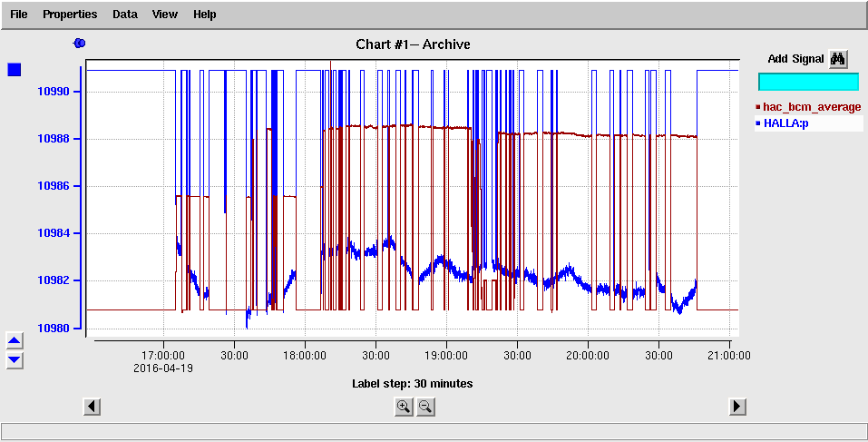Click the Chart #1– Archive title

[413, 44]
